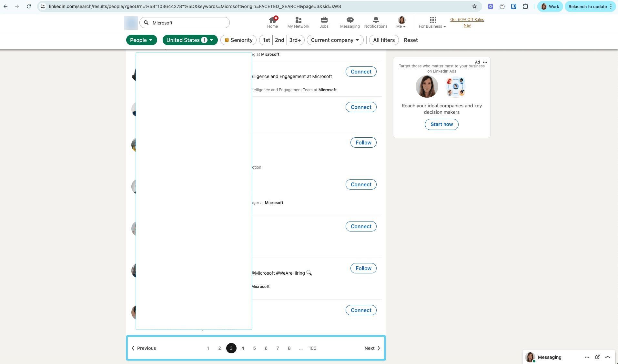Open Get 50% Off Sales Nav link

click(467, 23)
